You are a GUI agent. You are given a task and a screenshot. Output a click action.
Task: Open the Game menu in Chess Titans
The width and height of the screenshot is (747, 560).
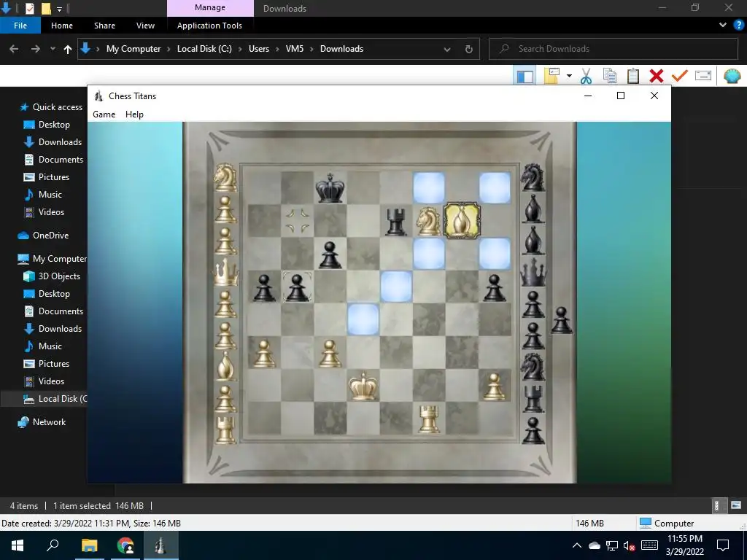point(104,114)
